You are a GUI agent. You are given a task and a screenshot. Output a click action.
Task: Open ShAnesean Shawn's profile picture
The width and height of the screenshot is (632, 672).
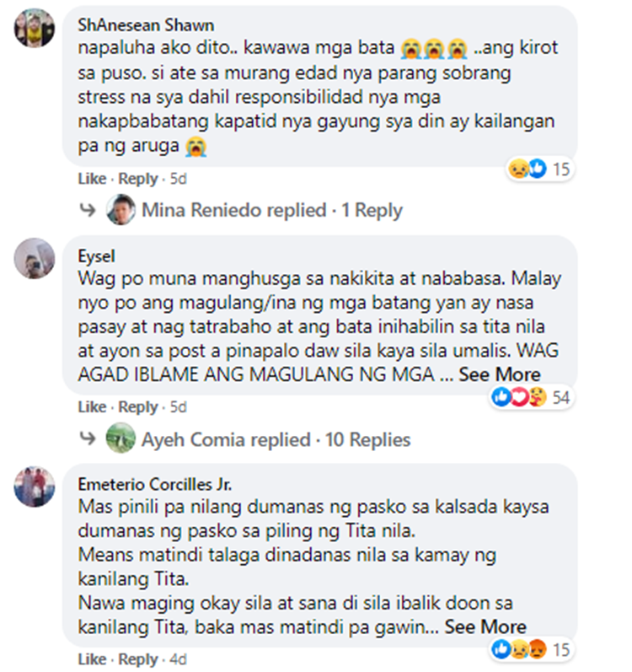click(35, 28)
